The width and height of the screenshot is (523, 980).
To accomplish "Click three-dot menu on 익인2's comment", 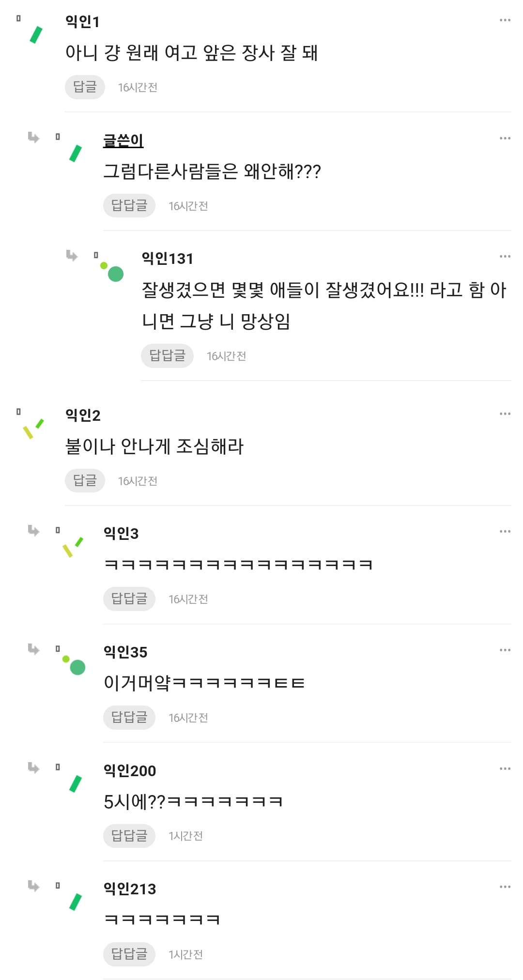I will click(x=505, y=414).
